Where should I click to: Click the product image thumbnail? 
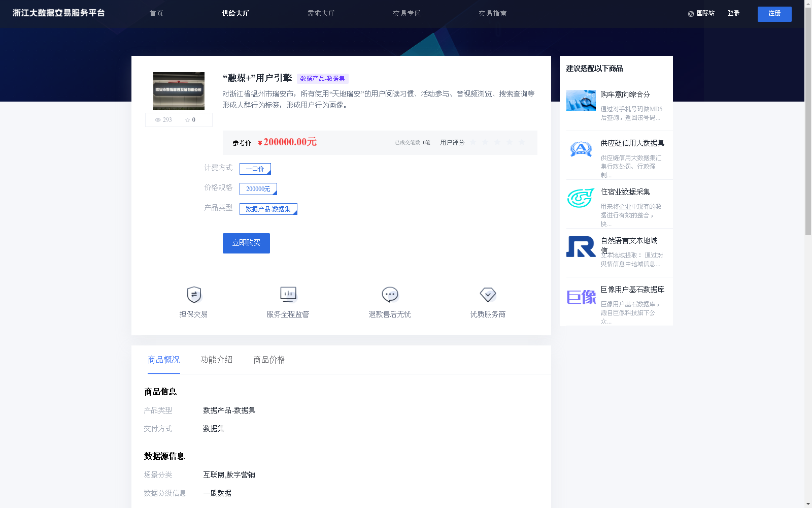(179, 91)
